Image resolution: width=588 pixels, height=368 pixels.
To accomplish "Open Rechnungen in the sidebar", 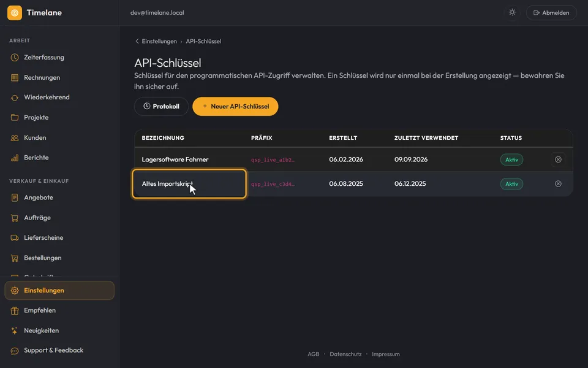I will [x=59, y=77].
